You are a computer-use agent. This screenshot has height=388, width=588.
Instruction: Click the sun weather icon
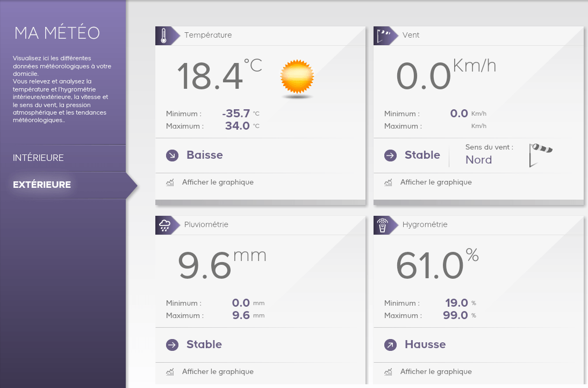[297, 77]
